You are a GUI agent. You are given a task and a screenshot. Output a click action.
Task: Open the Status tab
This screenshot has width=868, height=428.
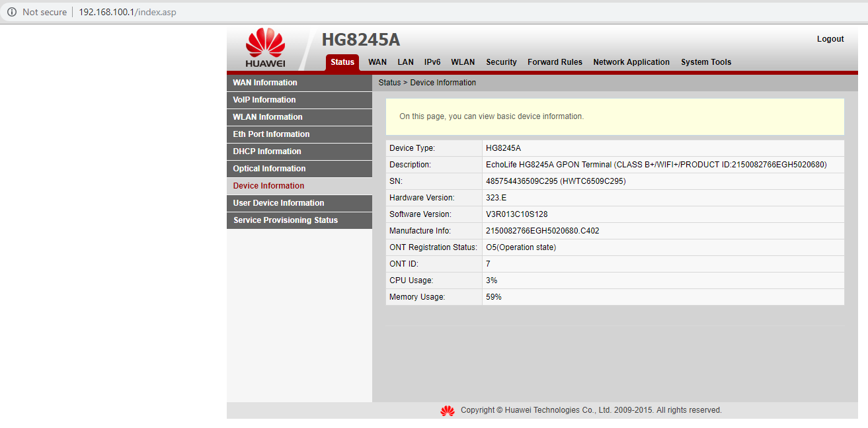(x=342, y=62)
